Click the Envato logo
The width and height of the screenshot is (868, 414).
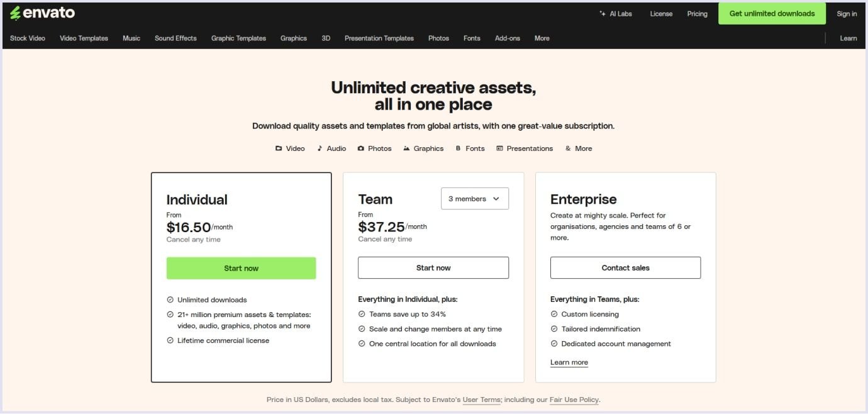(x=42, y=13)
